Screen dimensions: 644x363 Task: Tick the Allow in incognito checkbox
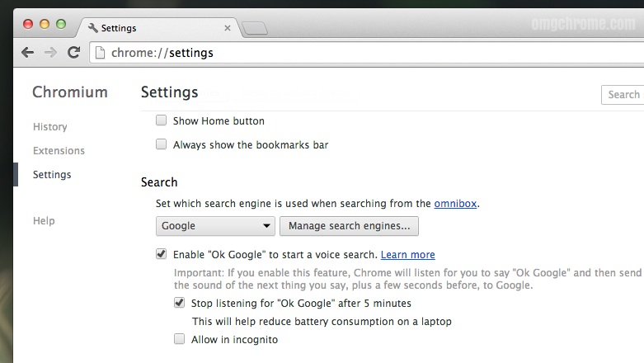pyautogui.click(x=180, y=339)
